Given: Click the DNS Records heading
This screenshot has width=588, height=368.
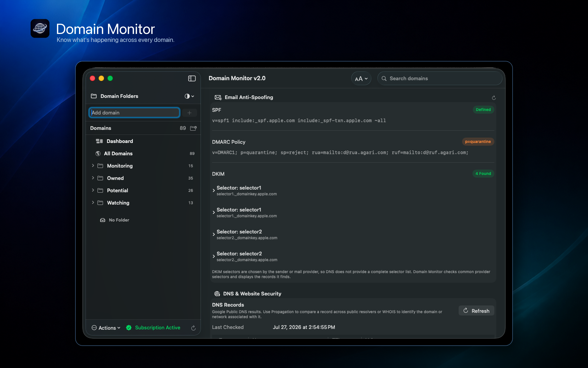Looking at the screenshot, I should [228, 305].
